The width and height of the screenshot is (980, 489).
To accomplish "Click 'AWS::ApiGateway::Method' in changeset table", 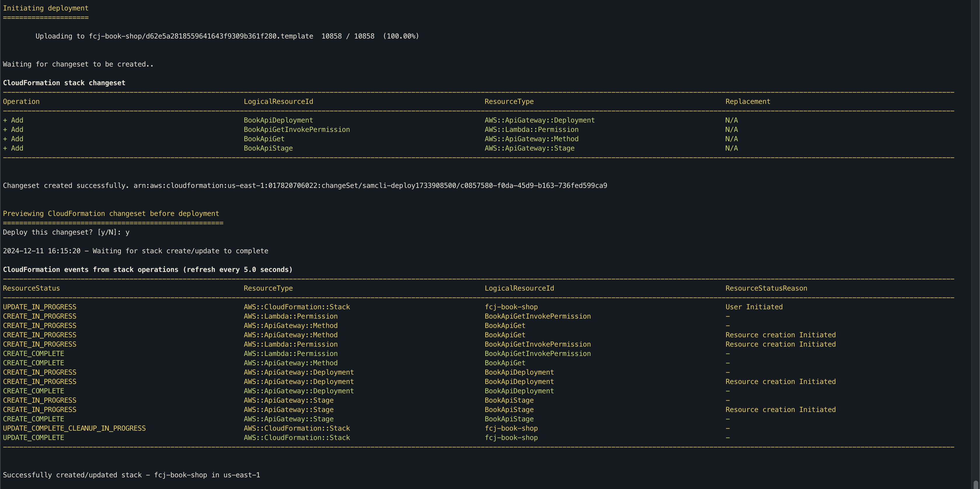I will click(531, 139).
